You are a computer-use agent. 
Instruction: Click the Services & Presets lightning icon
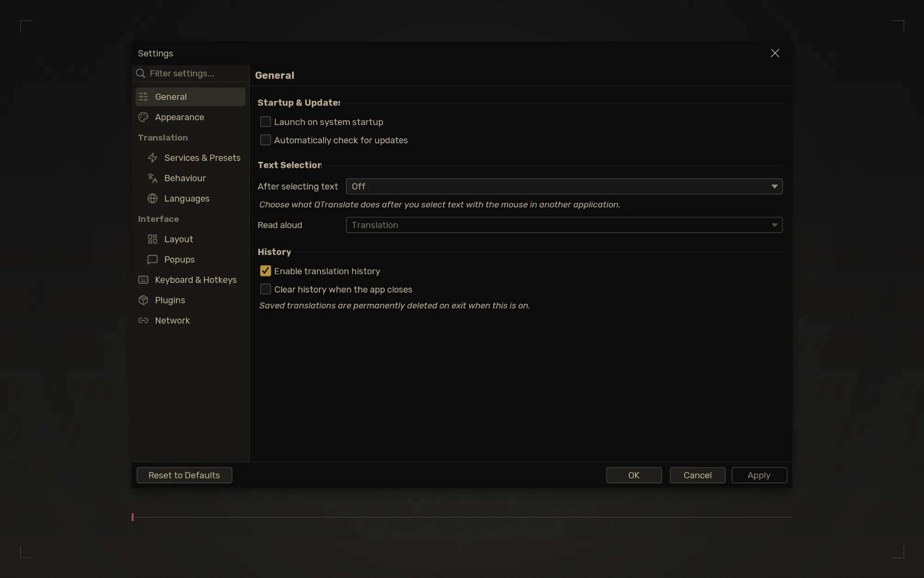click(x=152, y=158)
